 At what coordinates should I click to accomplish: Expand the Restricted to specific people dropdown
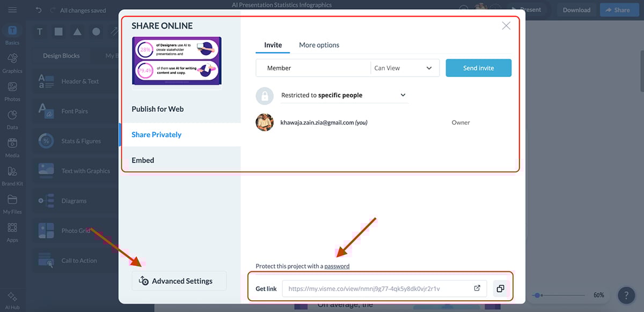tap(343, 95)
